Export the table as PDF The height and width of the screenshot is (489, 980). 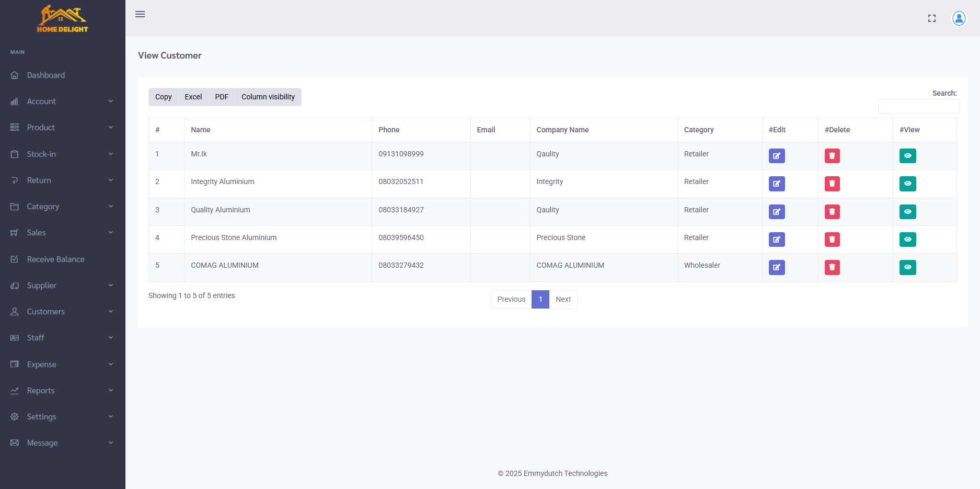pyautogui.click(x=222, y=97)
